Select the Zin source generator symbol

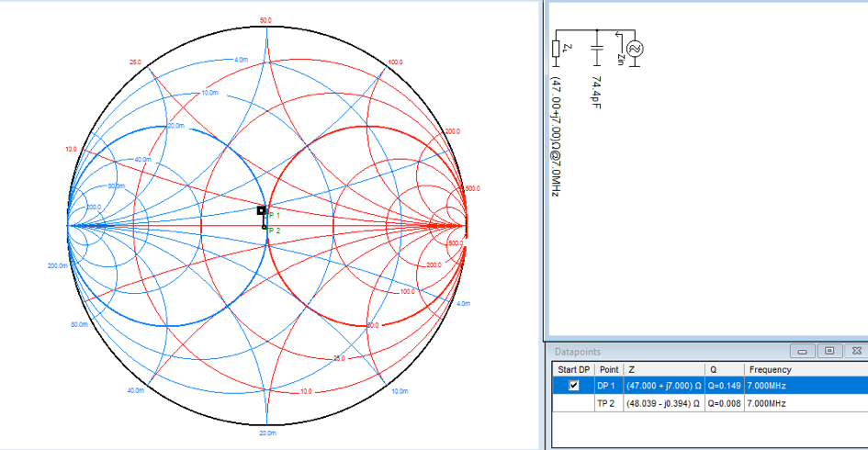click(x=635, y=49)
